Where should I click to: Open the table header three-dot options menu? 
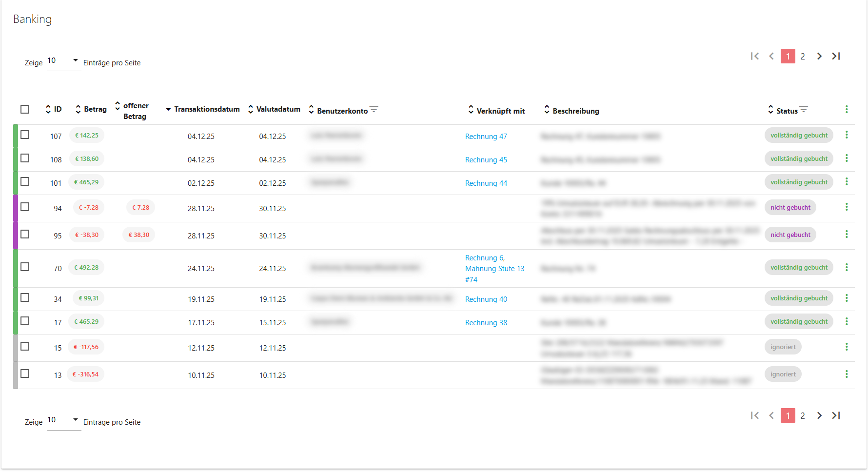tap(847, 110)
